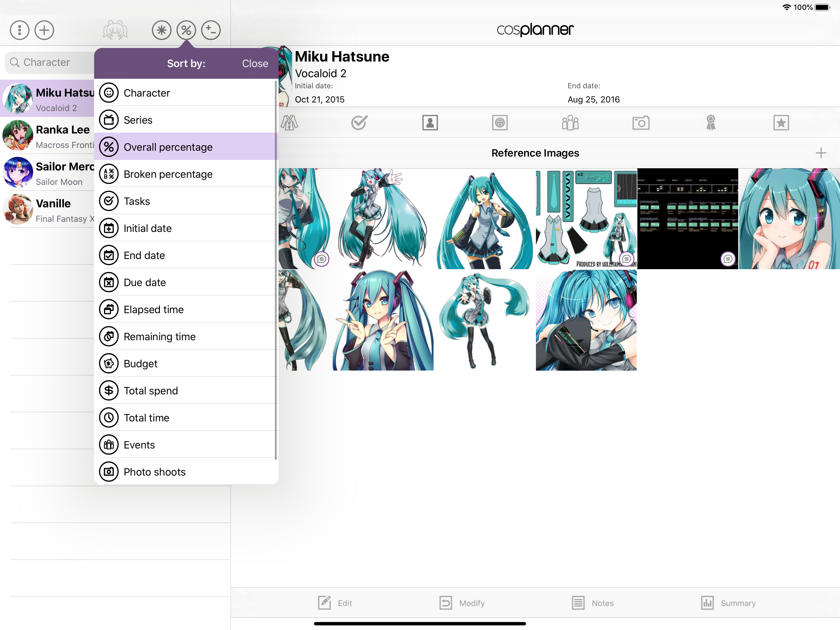Open comment bubble on black synthesizer image
The height and width of the screenshot is (630, 840).
(x=727, y=259)
